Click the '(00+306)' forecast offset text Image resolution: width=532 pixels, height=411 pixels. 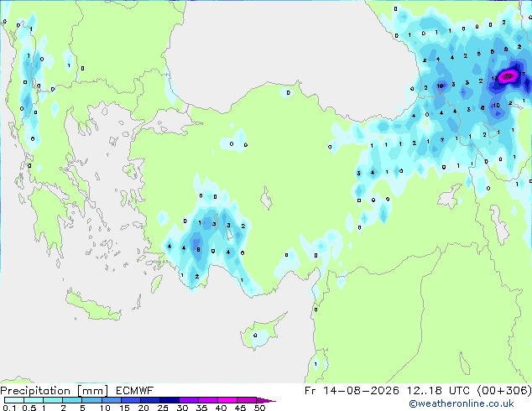(504, 391)
